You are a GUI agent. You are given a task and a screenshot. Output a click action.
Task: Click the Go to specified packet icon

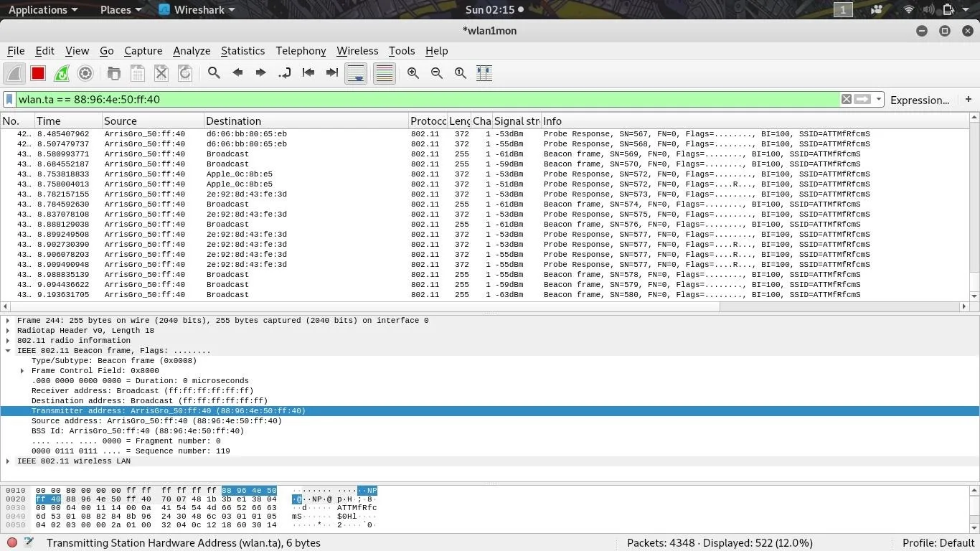point(285,72)
